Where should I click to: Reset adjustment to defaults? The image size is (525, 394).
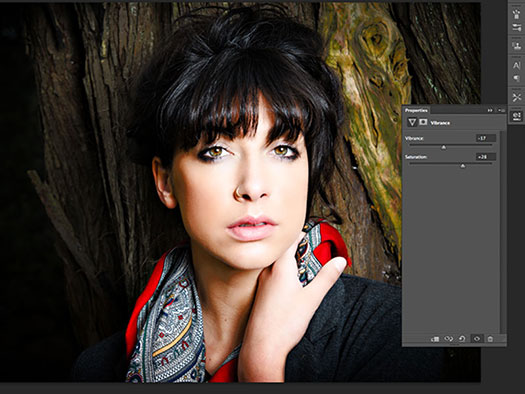point(462,339)
